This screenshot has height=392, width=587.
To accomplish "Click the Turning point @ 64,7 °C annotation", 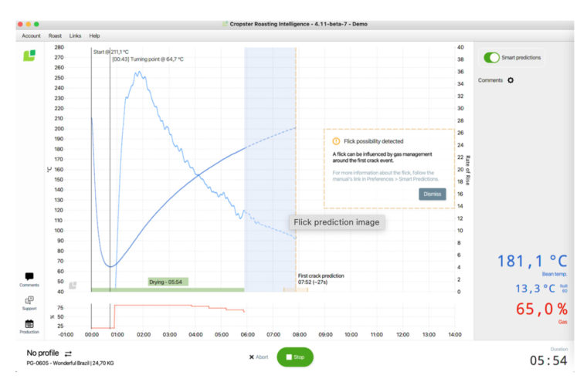I will (148, 59).
